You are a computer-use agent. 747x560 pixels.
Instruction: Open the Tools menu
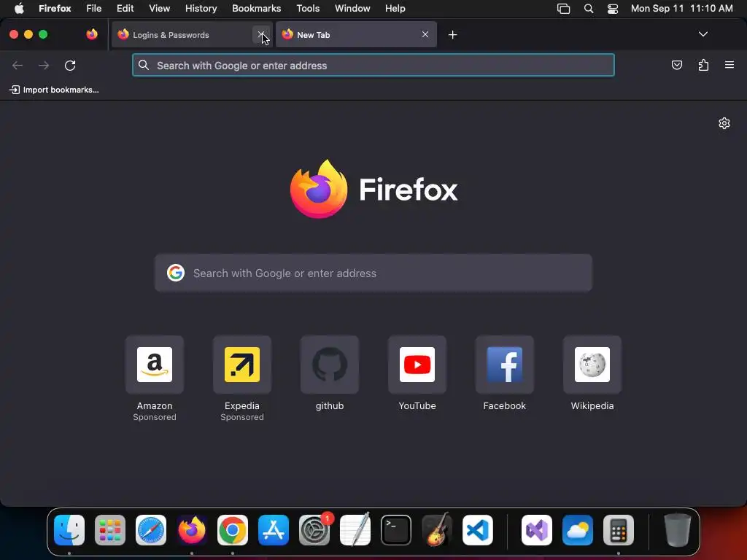pos(308,9)
